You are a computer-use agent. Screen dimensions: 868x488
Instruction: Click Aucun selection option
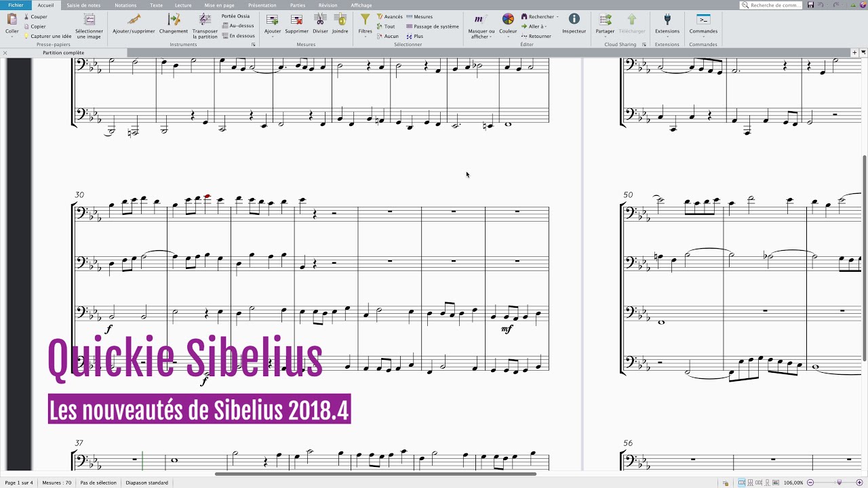(x=388, y=36)
